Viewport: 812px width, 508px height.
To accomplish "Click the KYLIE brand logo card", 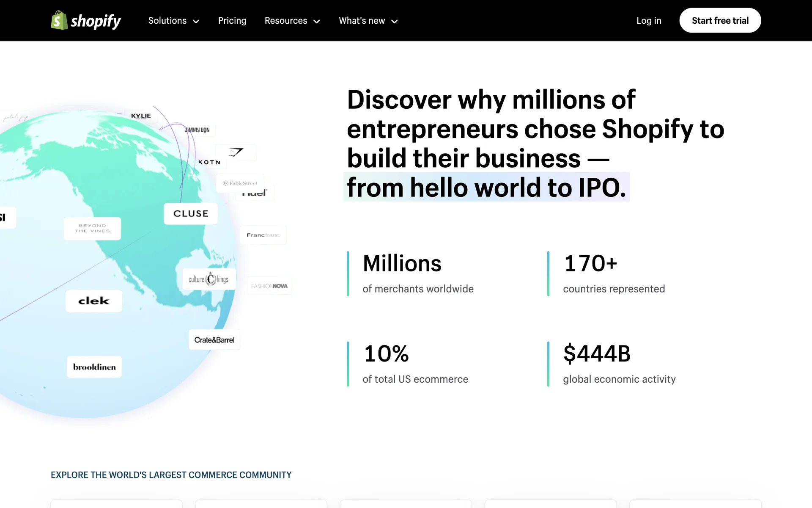I will 141,116.
